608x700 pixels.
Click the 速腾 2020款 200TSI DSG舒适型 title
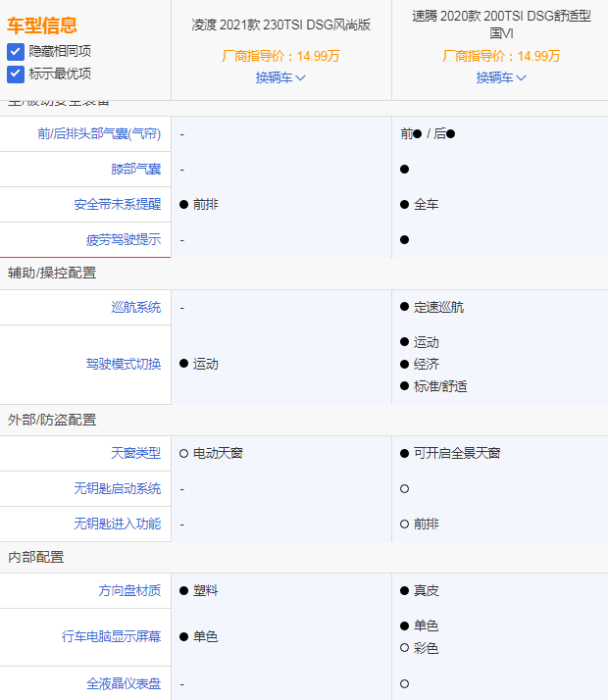pos(501,25)
